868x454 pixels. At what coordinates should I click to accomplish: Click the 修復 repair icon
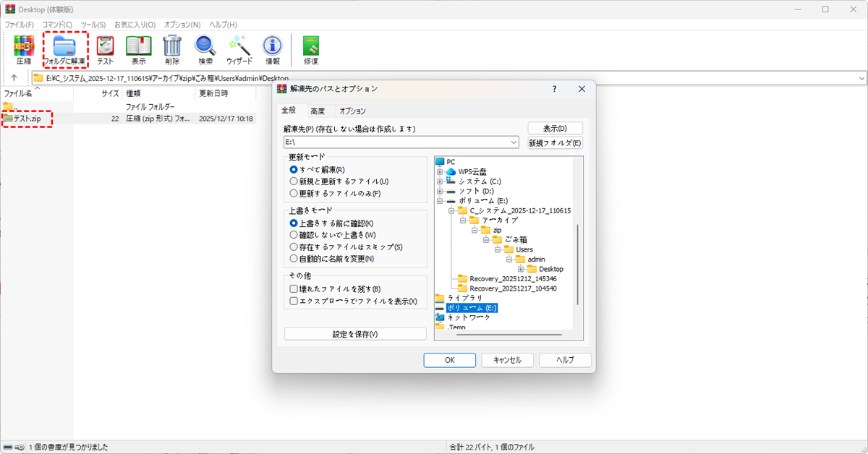(x=311, y=46)
